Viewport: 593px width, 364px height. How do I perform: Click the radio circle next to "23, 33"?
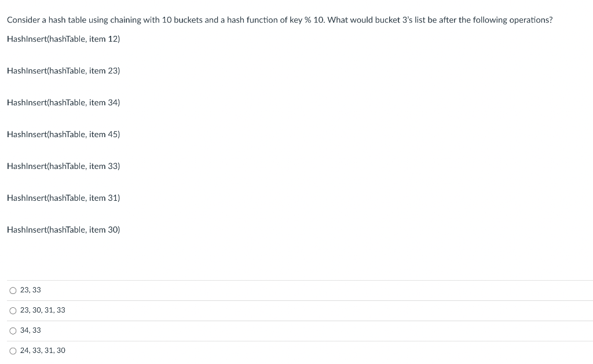click(13, 290)
